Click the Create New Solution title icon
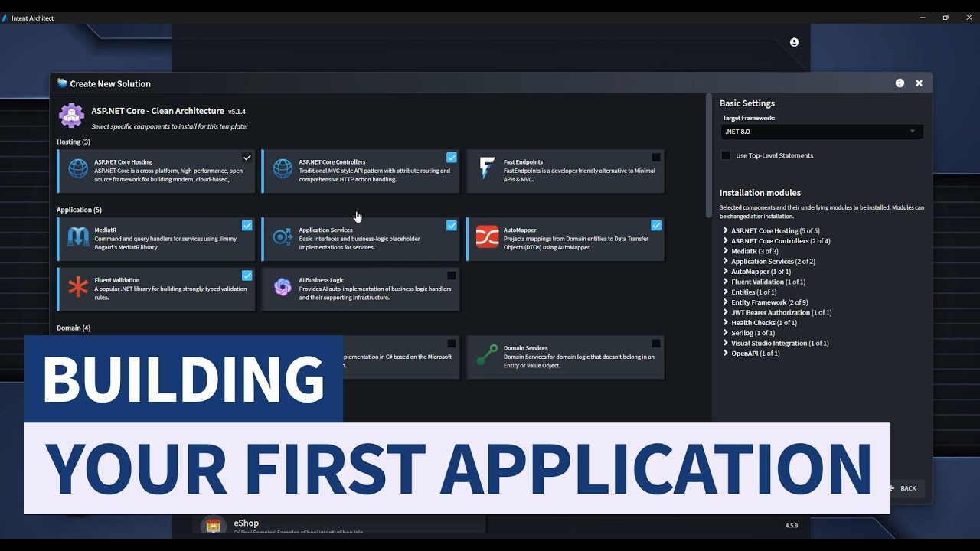 62,83
